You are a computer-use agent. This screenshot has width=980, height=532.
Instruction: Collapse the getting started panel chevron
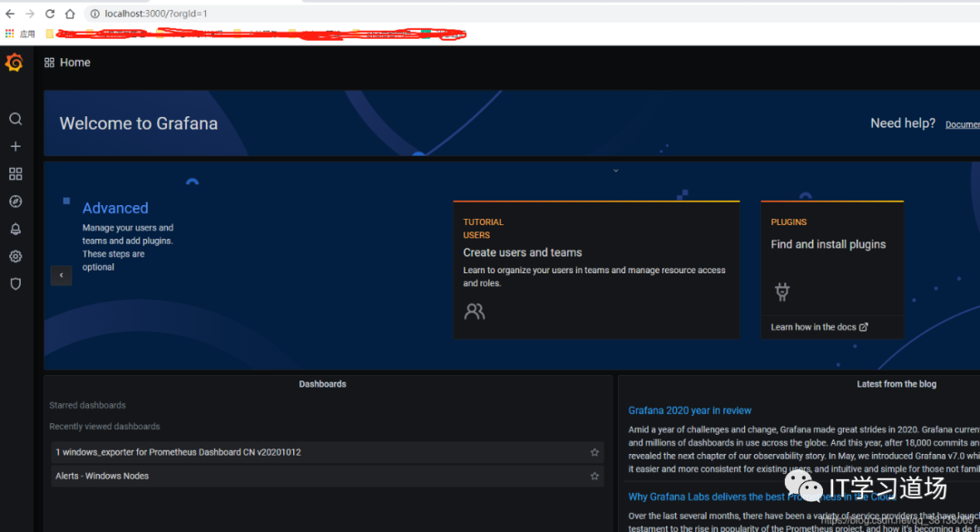615,170
